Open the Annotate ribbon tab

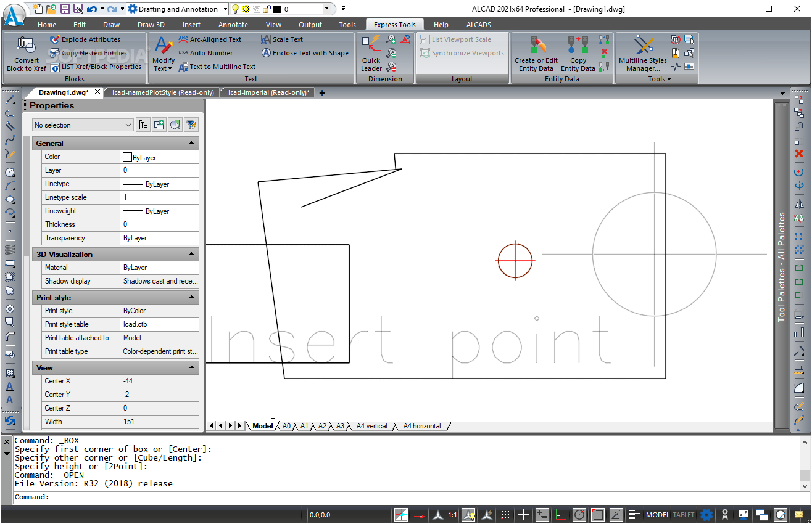[x=233, y=25]
